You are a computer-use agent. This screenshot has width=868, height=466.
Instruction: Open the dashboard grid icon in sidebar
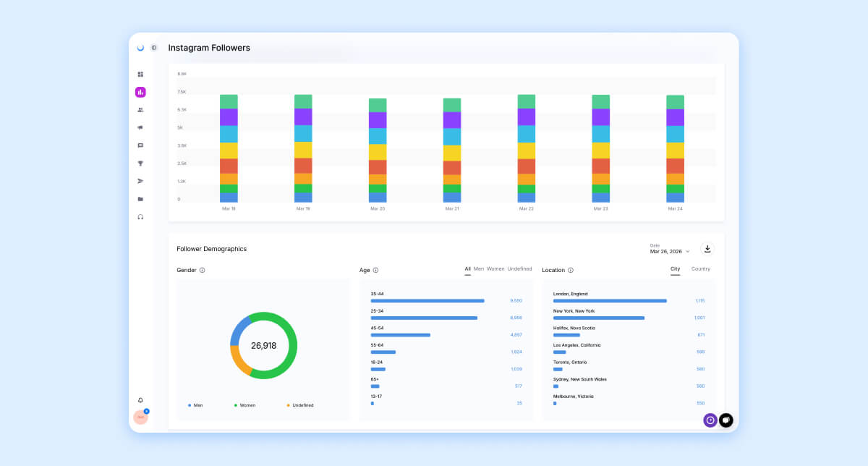[140, 74]
